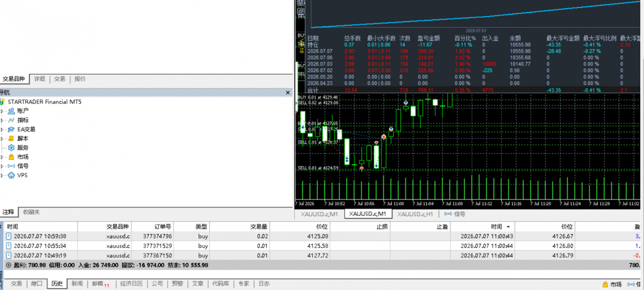
Task: Click open price cell 4125.58
Action: [x=318, y=246]
